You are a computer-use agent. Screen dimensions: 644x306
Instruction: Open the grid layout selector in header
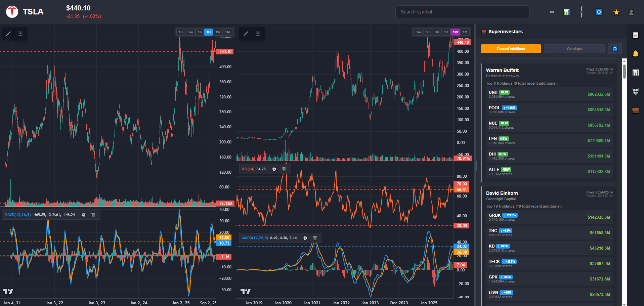pos(552,12)
